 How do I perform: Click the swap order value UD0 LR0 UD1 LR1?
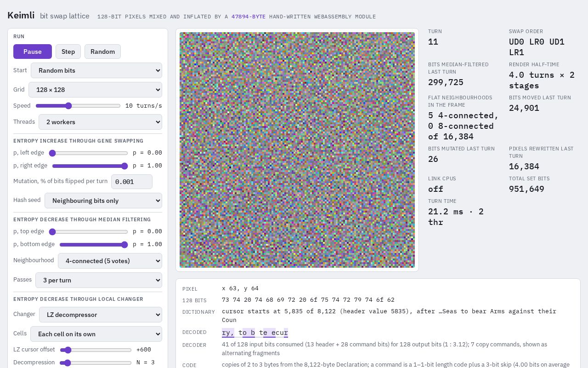(x=537, y=47)
